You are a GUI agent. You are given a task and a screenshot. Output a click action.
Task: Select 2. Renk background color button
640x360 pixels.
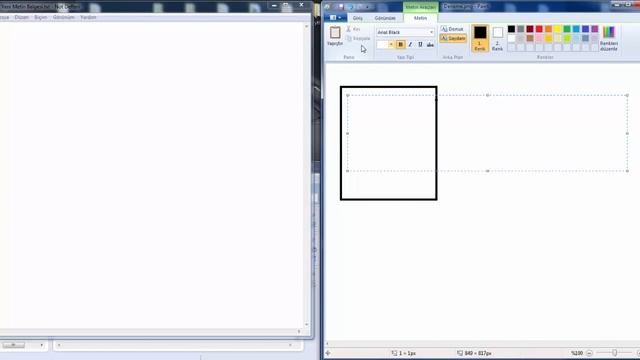tap(498, 38)
